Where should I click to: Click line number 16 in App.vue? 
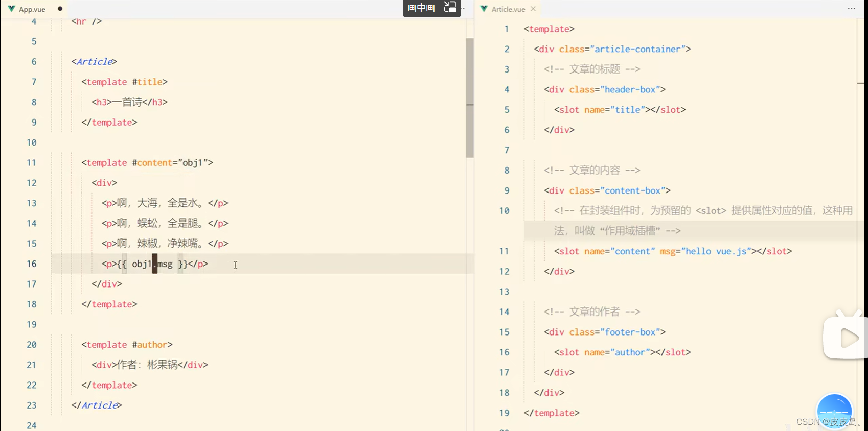click(x=32, y=264)
